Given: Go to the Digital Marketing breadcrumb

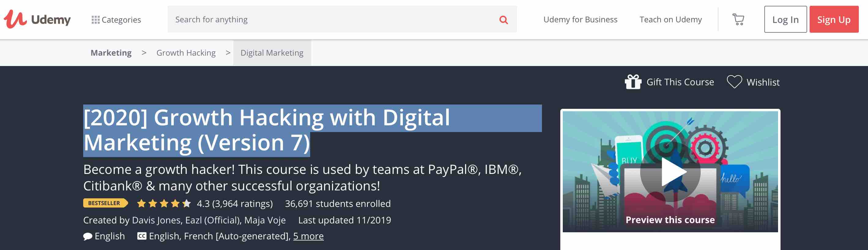Looking at the screenshot, I should point(272,53).
